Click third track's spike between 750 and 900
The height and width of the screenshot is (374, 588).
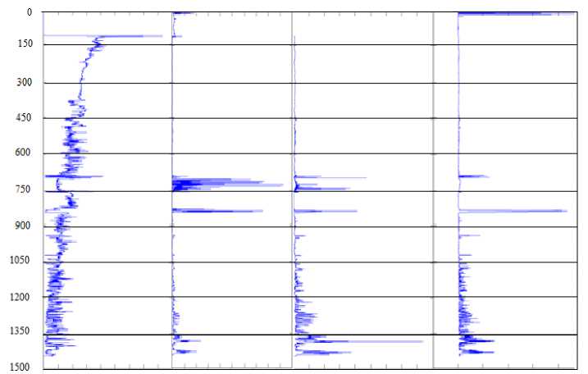pos(326,212)
